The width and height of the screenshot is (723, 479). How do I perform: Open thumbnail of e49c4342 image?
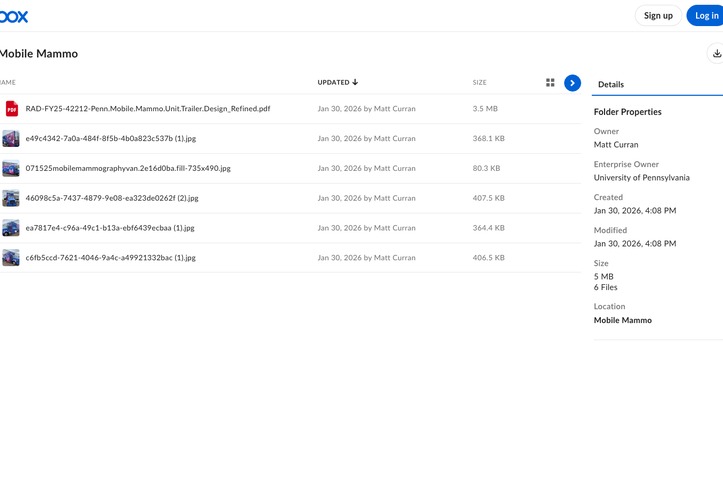tap(11, 138)
